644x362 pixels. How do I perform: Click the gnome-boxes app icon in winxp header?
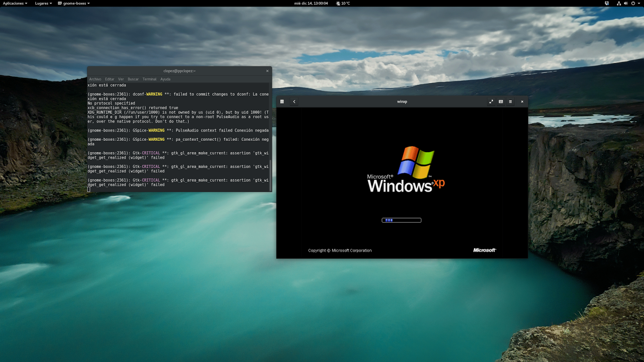coord(282,102)
